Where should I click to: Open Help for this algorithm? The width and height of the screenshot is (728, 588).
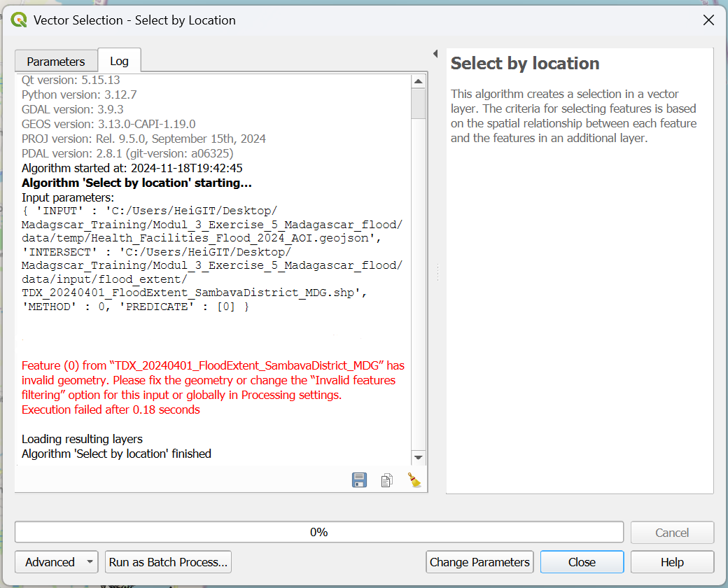[672, 562]
